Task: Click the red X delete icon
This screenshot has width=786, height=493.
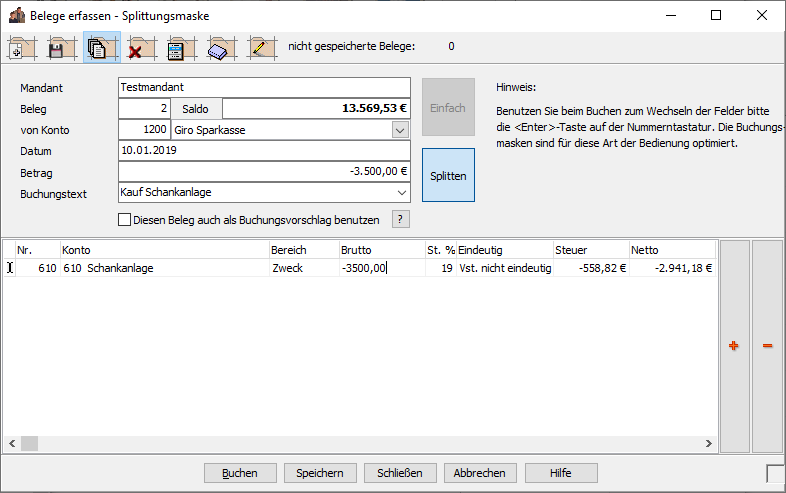Action: pos(141,48)
